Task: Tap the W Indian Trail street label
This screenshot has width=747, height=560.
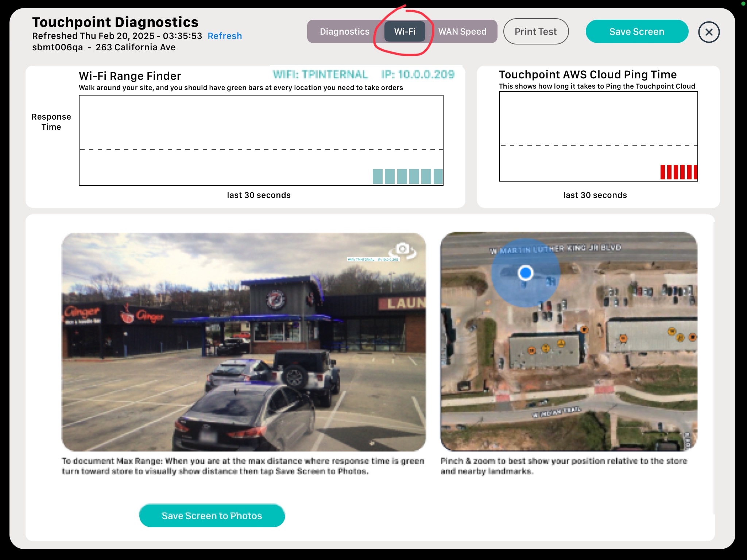Action: point(556,412)
